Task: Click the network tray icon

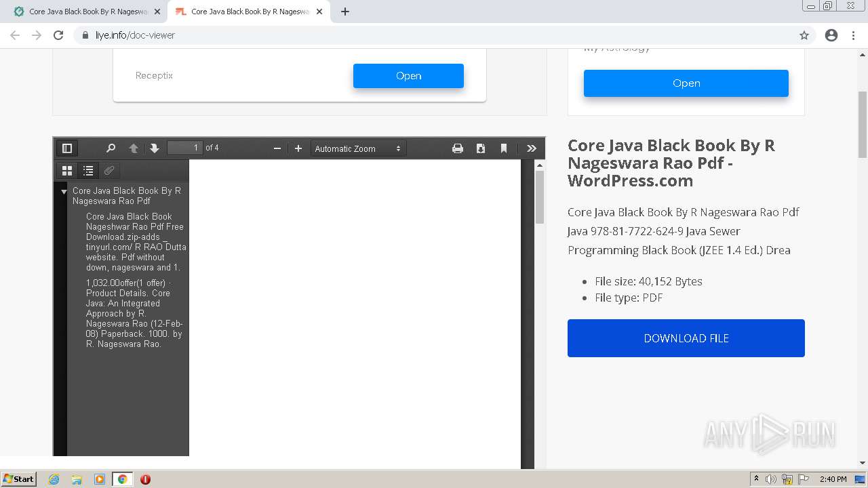Action: [x=787, y=479]
